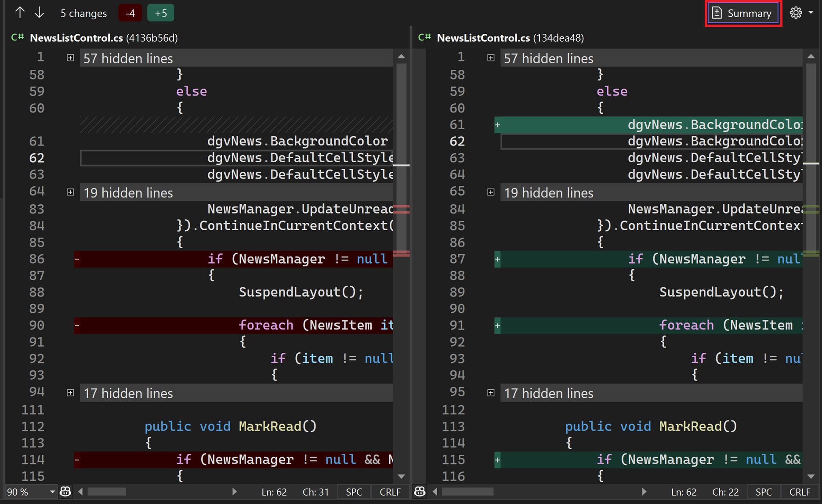822x504 pixels.
Task: Click the Summary button
Action: click(x=743, y=13)
